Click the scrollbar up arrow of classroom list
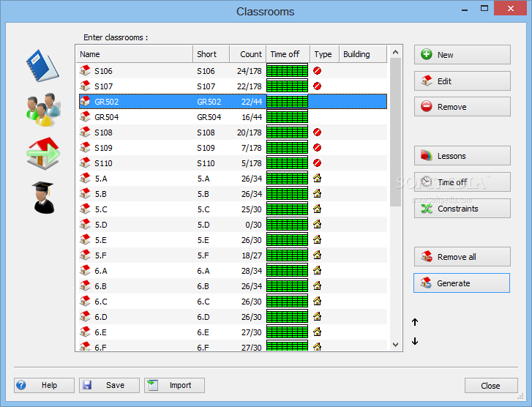532x407 pixels. pyautogui.click(x=395, y=52)
